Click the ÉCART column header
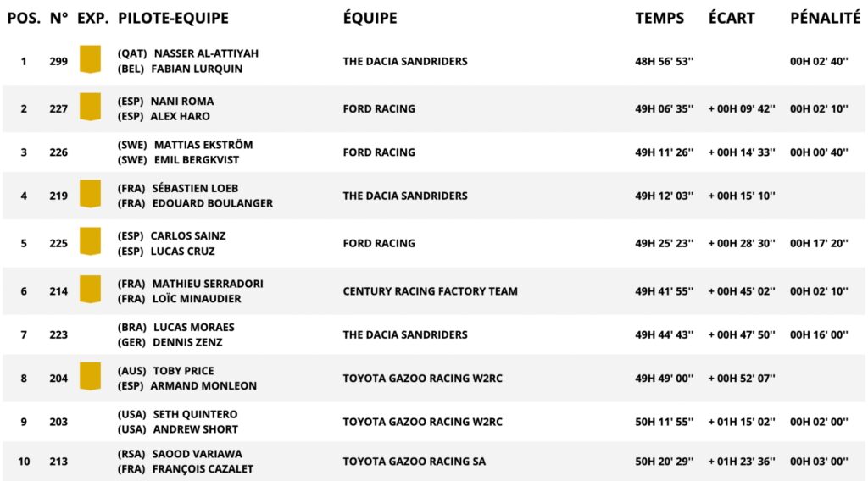This screenshot has height=481, width=868. tap(732, 18)
